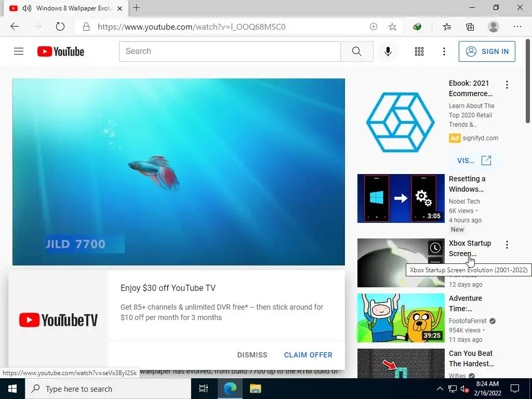This screenshot has width=532, height=399.
Task: Open Ebook 2021 Ecommerce ad options menu
Action: tap(507, 85)
